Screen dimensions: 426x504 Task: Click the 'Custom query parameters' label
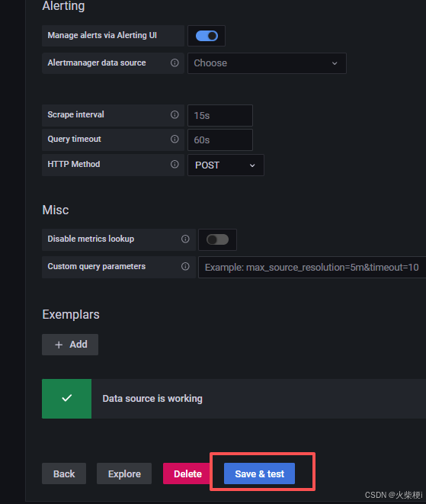tap(96, 266)
